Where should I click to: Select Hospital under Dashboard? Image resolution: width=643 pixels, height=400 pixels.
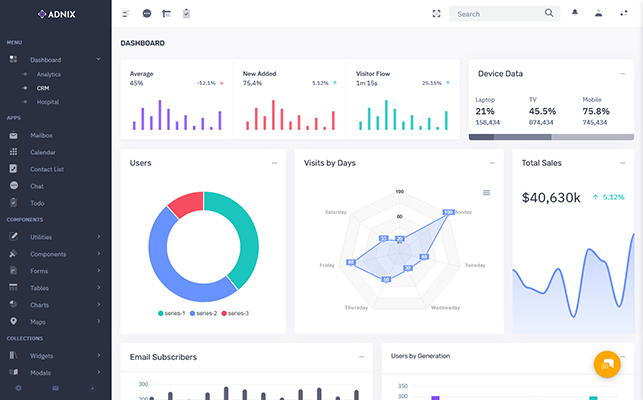[47, 101]
